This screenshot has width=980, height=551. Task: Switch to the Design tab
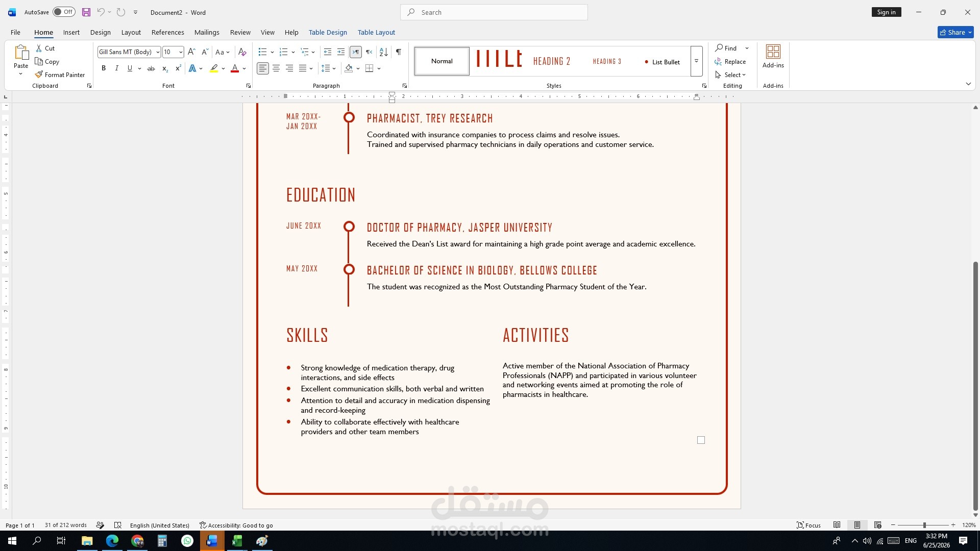101,32
